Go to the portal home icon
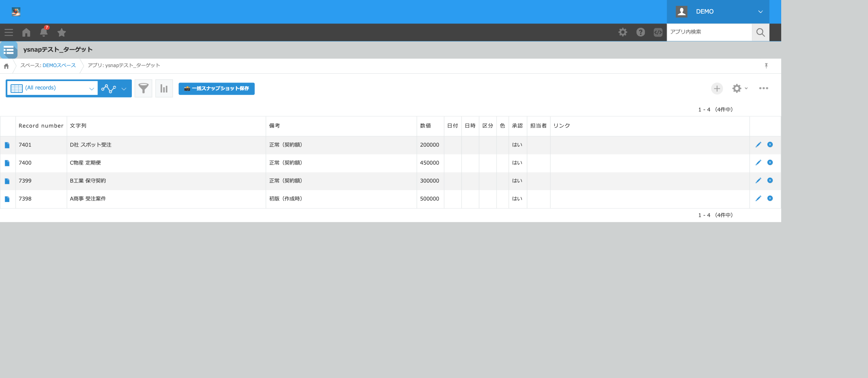 tap(26, 32)
